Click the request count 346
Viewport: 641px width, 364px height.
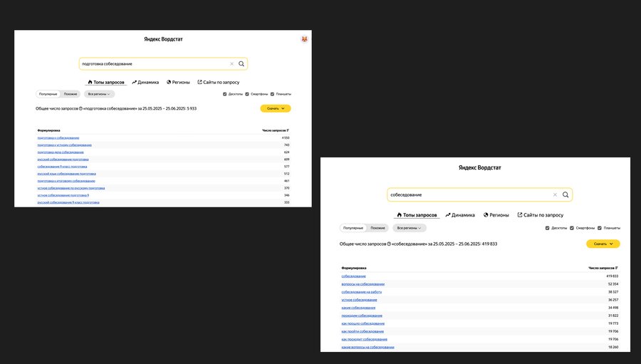(286, 195)
